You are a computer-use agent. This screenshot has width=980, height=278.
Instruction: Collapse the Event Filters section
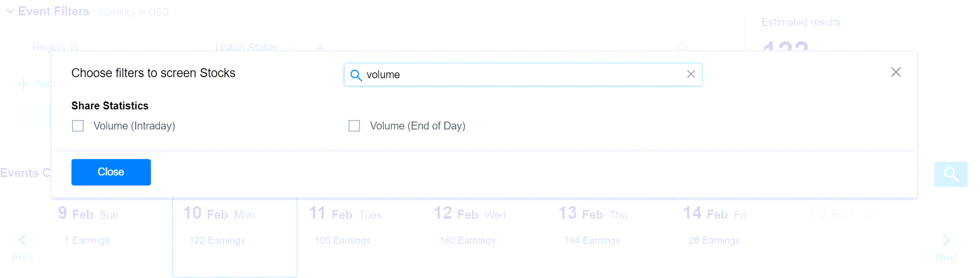[x=10, y=11]
